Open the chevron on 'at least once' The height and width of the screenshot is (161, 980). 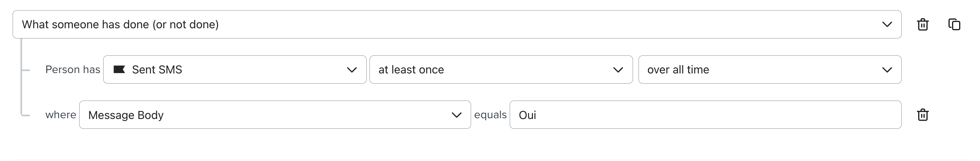coord(618,70)
